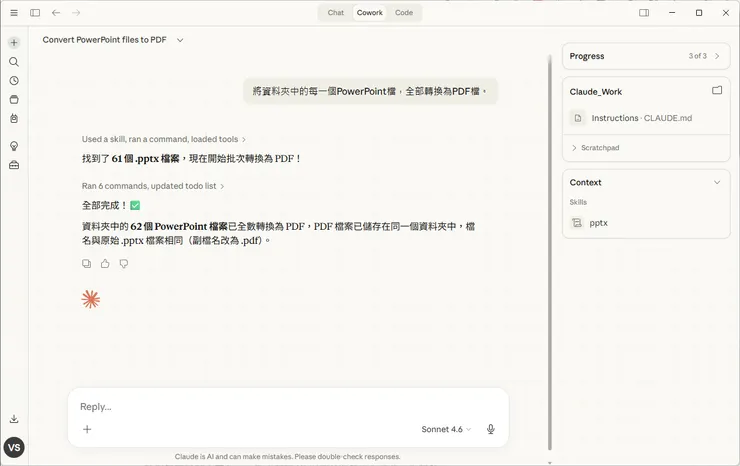
Task: Click the '找到了 61 個 .pptx 檔案' message text
Action: [x=192, y=159]
